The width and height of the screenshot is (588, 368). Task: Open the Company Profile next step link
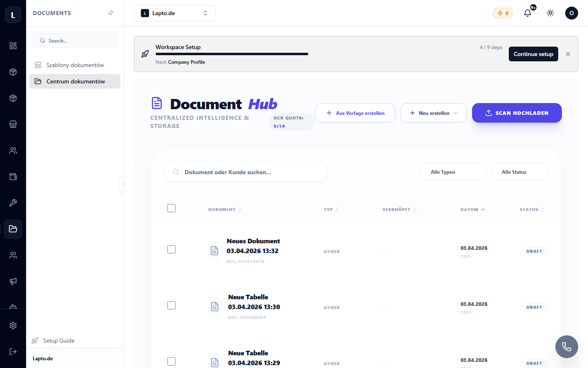[x=187, y=62]
